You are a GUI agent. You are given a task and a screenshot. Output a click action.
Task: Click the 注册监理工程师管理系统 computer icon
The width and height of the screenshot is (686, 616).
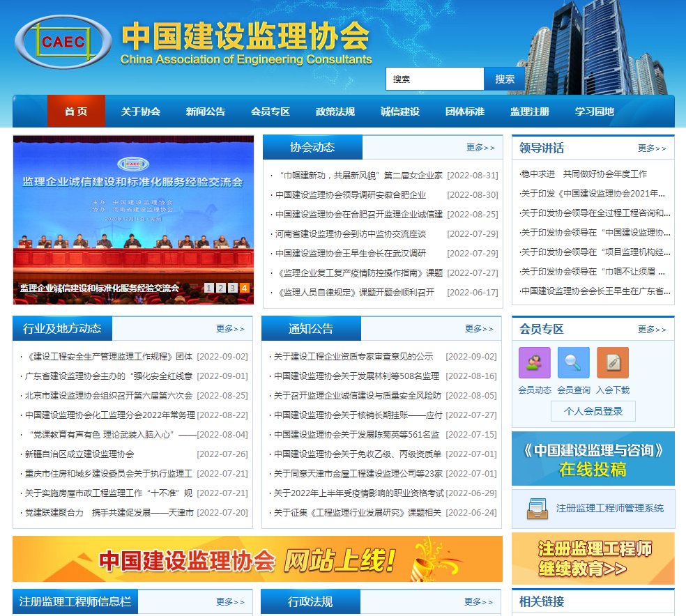(x=538, y=509)
